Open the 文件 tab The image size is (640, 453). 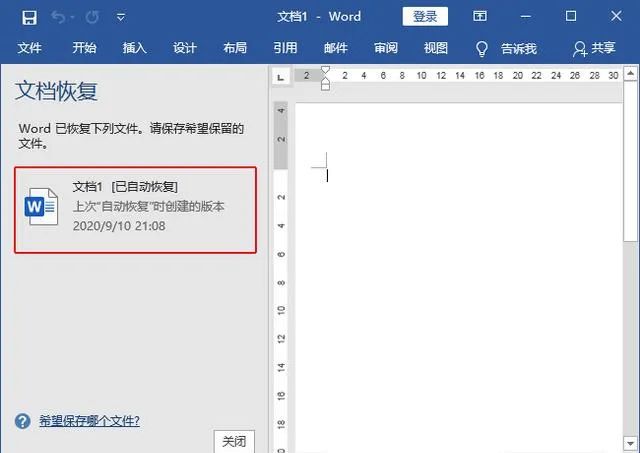tap(29, 48)
